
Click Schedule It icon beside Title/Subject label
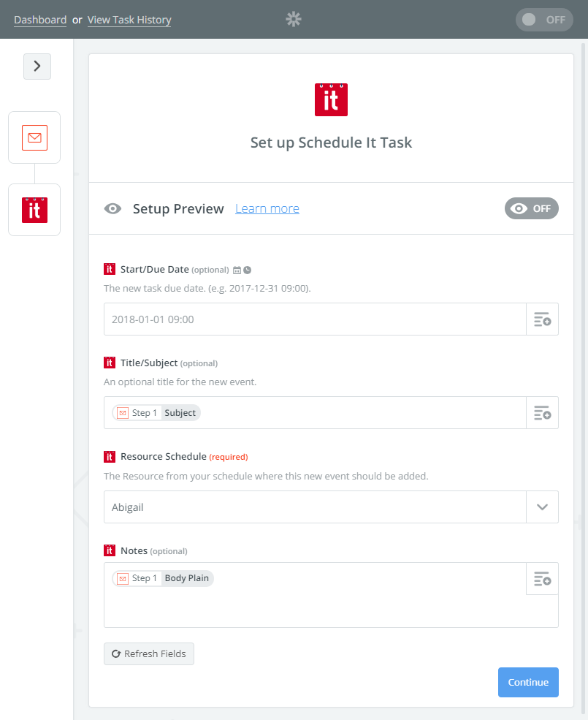coord(110,363)
